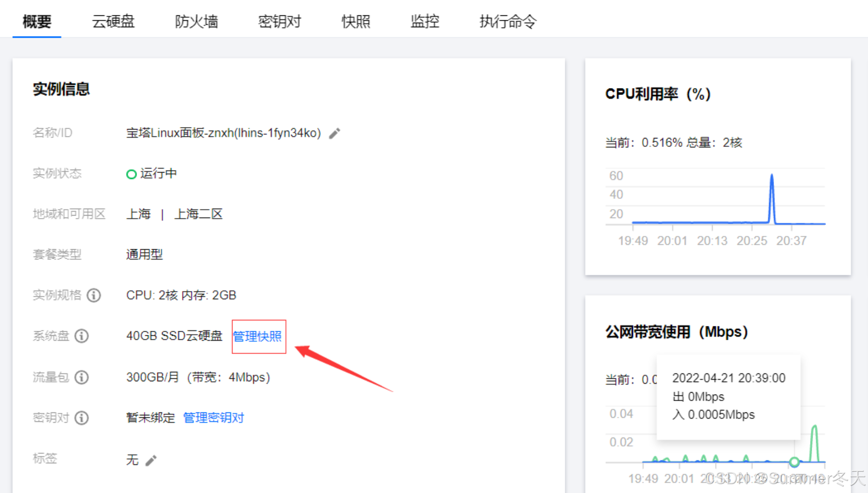Select the instance name 宝塔Linux面板-znxh text
Viewport: 868px width, 493px height.
click(224, 133)
